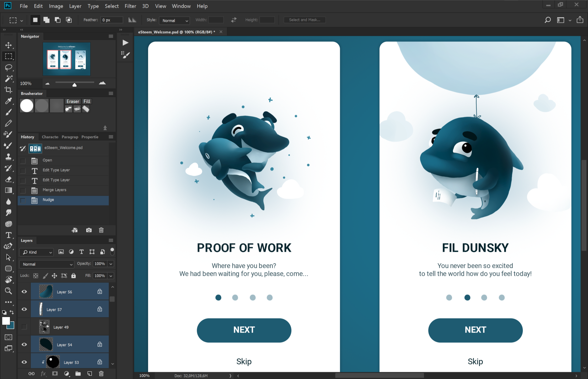Select the Pencil tool
This screenshot has width=588, height=379.
click(8, 123)
